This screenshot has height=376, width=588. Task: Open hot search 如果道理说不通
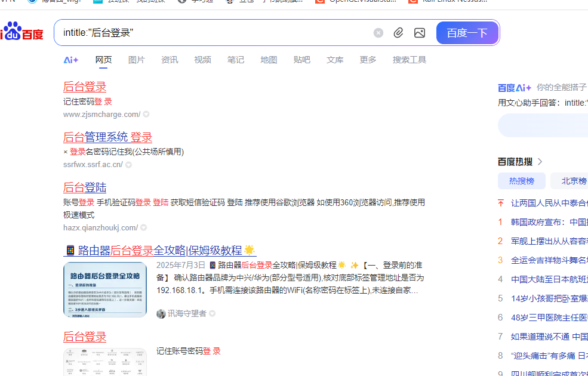click(549, 337)
